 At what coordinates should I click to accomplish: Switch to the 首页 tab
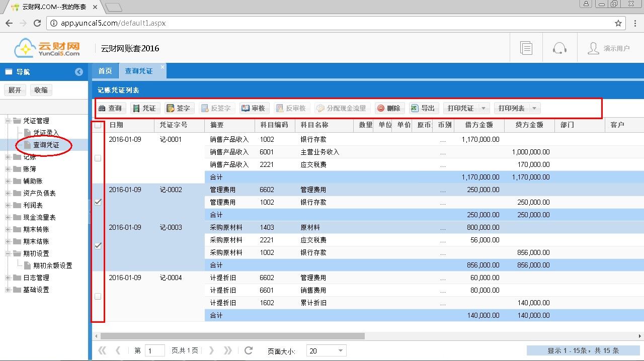[105, 71]
